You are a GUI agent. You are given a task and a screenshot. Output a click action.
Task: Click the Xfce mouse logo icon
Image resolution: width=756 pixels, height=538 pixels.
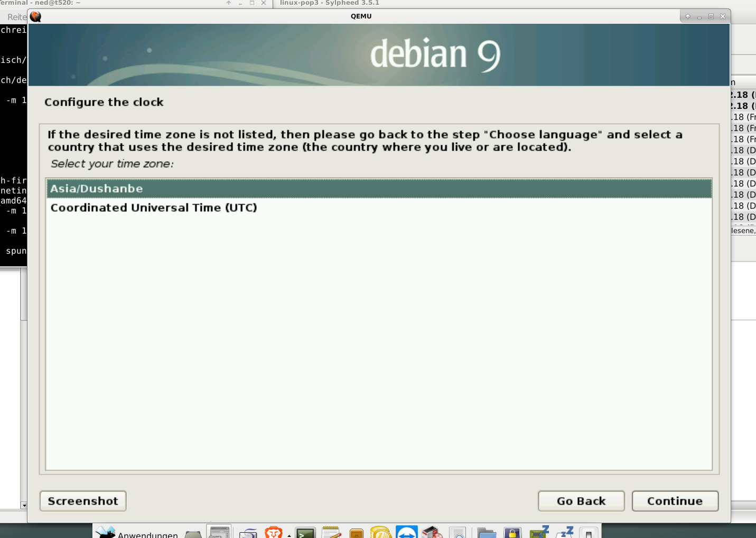click(x=105, y=532)
